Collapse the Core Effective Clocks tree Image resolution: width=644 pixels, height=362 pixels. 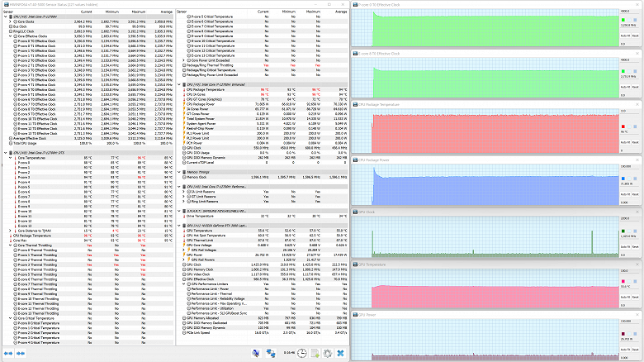(10, 37)
